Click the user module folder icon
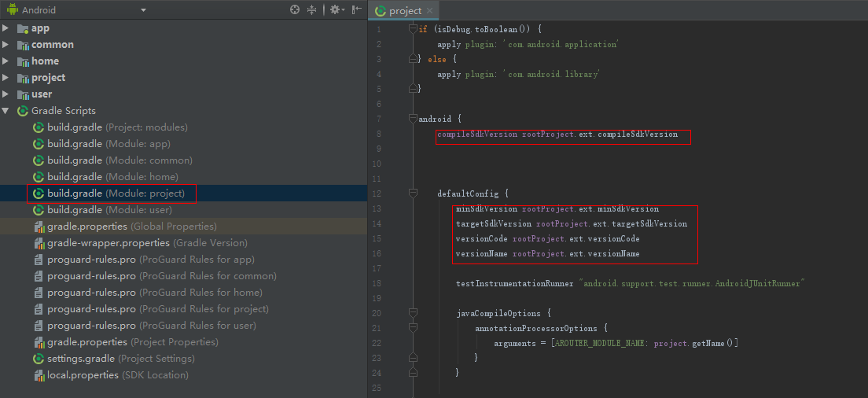The image size is (868, 398). (23, 94)
